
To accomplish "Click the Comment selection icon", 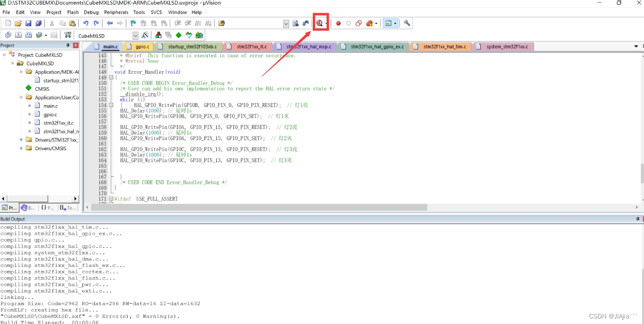I will pos(198,23).
